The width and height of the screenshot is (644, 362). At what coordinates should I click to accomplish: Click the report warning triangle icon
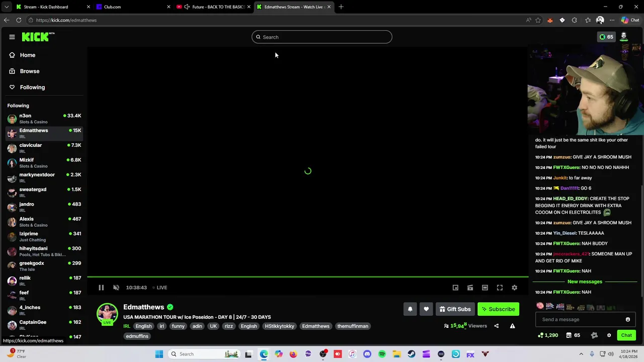point(512,326)
